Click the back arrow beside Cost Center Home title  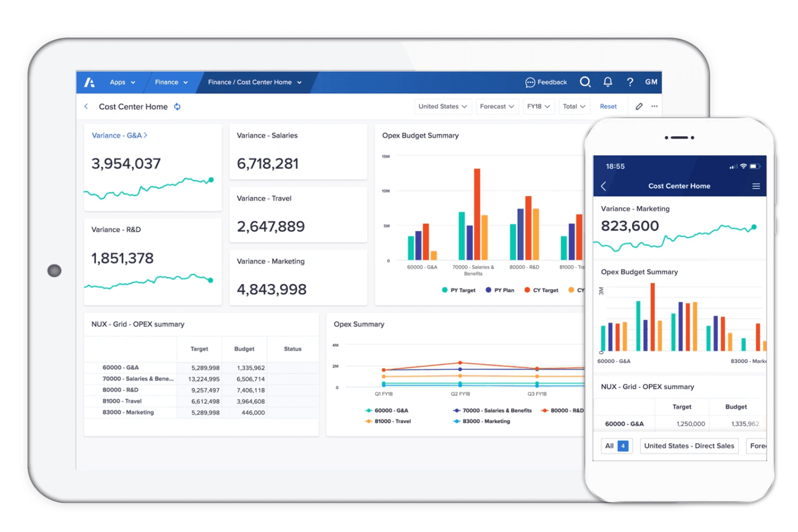point(86,107)
